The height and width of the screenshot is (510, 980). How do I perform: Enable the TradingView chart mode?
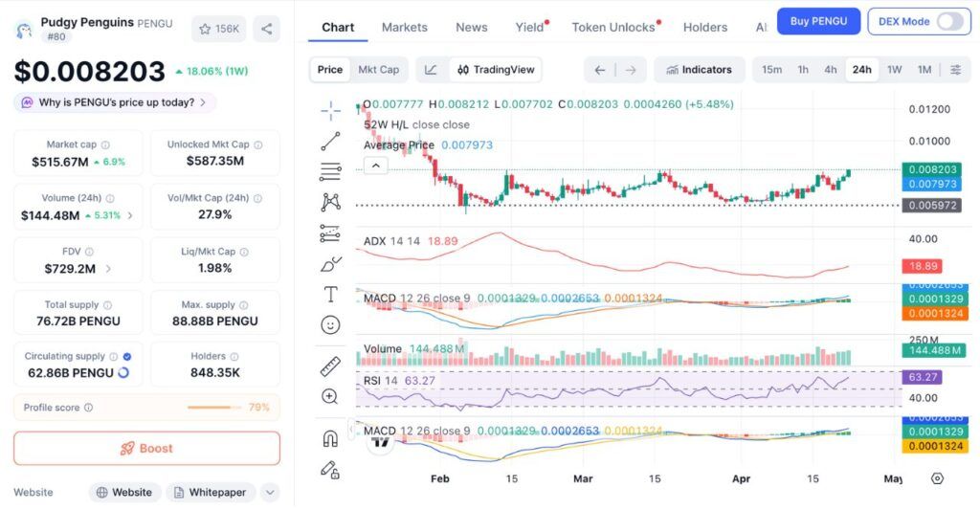494,69
